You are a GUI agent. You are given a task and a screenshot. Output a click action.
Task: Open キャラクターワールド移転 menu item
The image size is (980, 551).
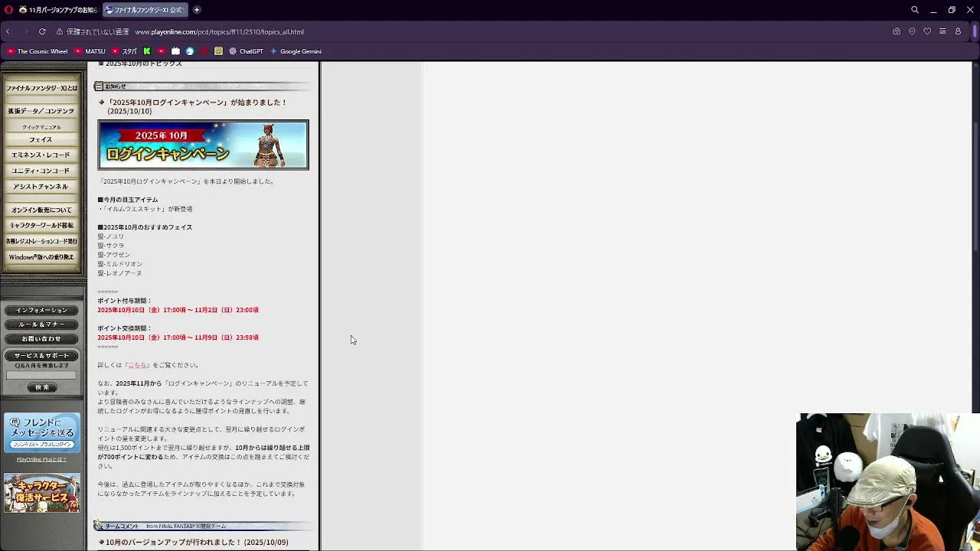pyautogui.click(x=41, y=226)
